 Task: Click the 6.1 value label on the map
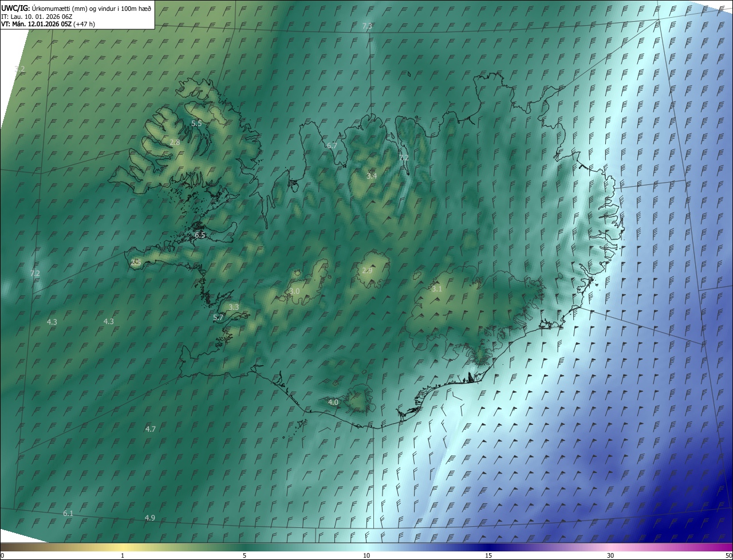(x=68, y=513)
